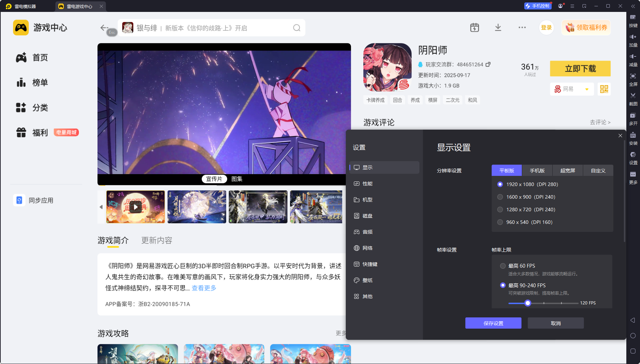
Task: Click 领取福利券 coupon button
Action: 586,27
